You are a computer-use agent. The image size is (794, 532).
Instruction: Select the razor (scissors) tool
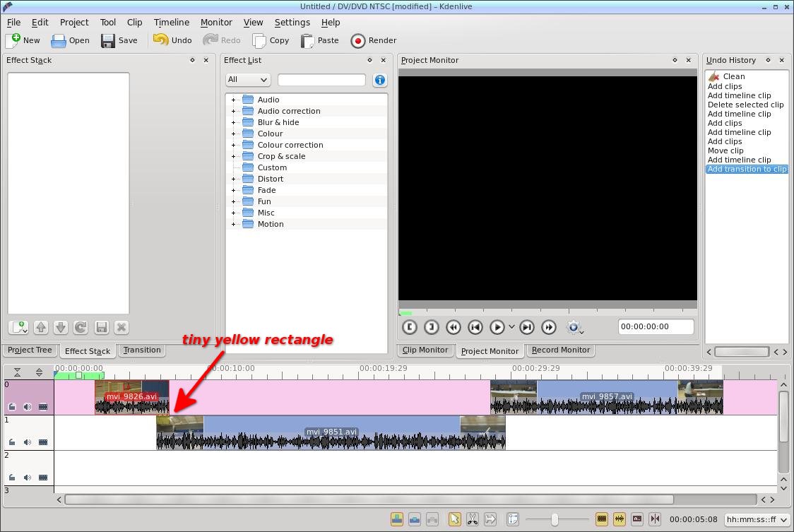click(473, 519)
